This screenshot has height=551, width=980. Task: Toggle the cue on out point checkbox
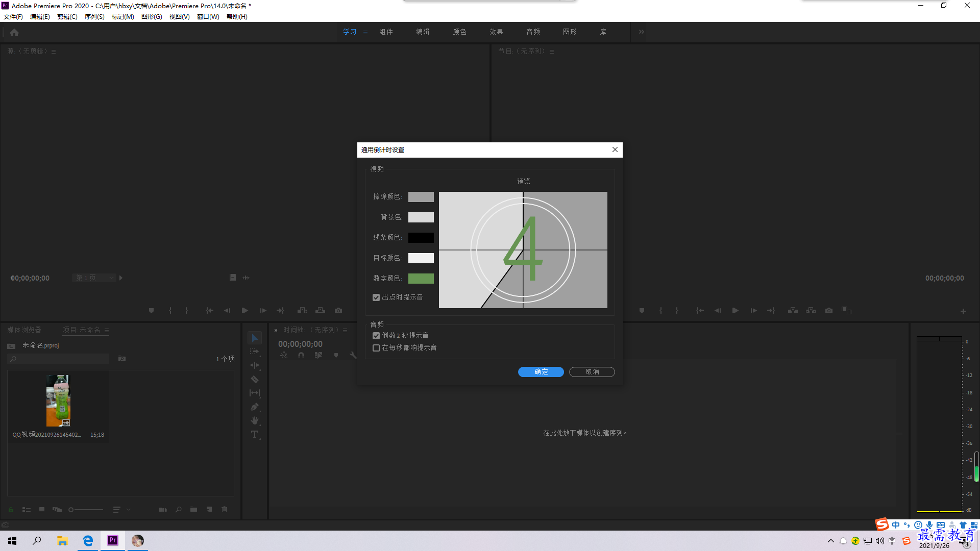(376, 297)
